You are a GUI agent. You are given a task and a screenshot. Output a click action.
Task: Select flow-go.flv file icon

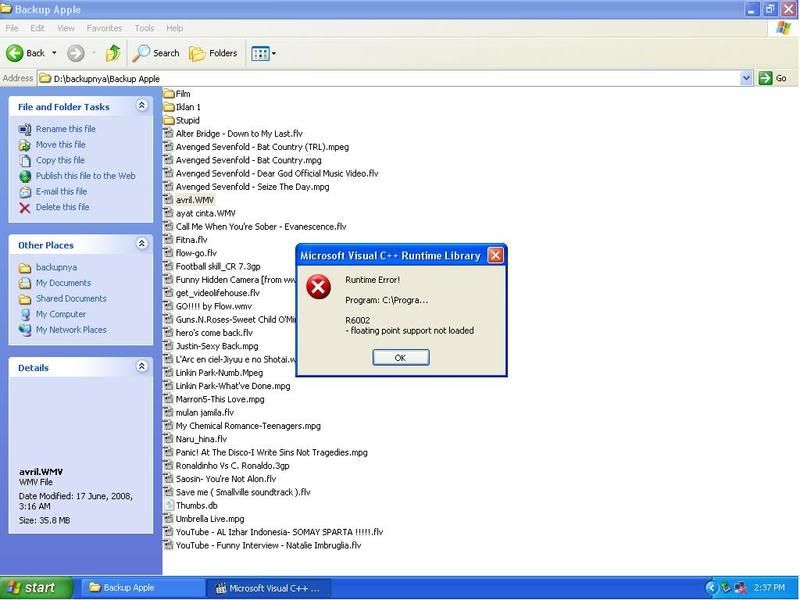[168, 253]
